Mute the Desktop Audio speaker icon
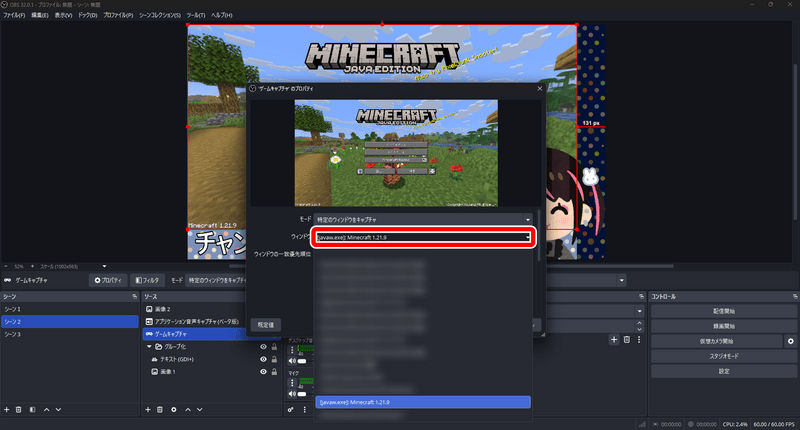 point(292,361)
